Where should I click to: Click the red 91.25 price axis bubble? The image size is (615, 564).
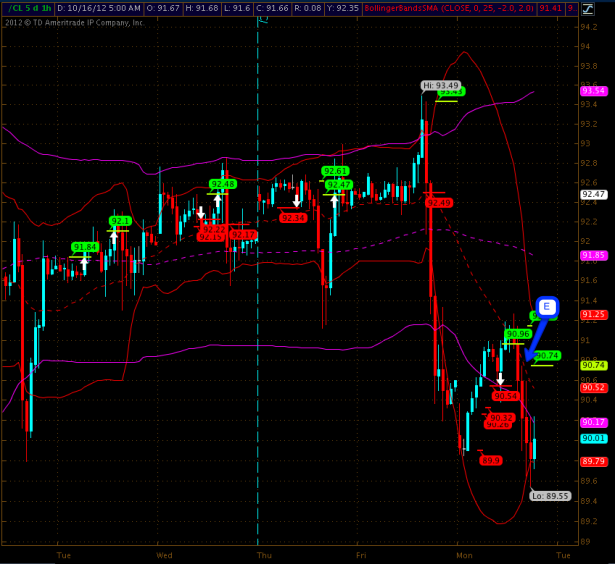(594, 314)
